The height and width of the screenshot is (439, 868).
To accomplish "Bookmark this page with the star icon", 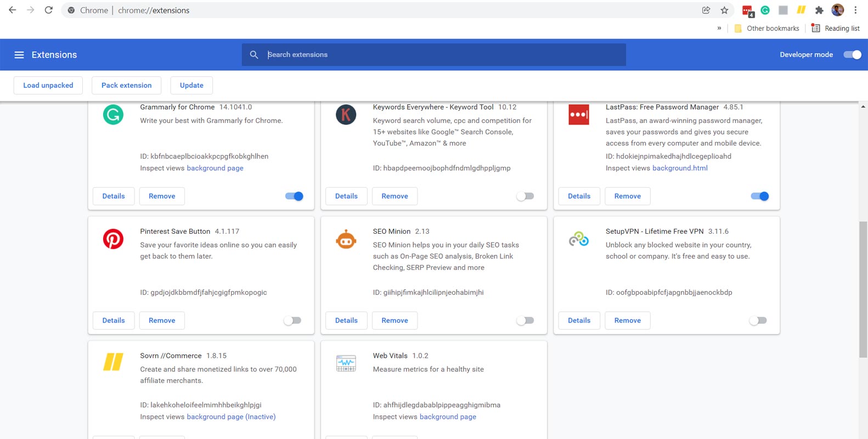I will point(724,10).
